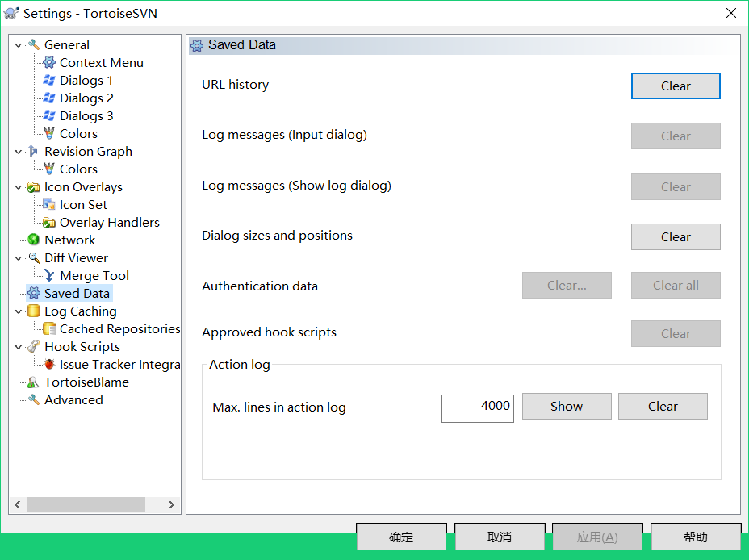Click the Merge Tool arrow icon
Screen dimensions: 749x560
(x=49, y=275)
